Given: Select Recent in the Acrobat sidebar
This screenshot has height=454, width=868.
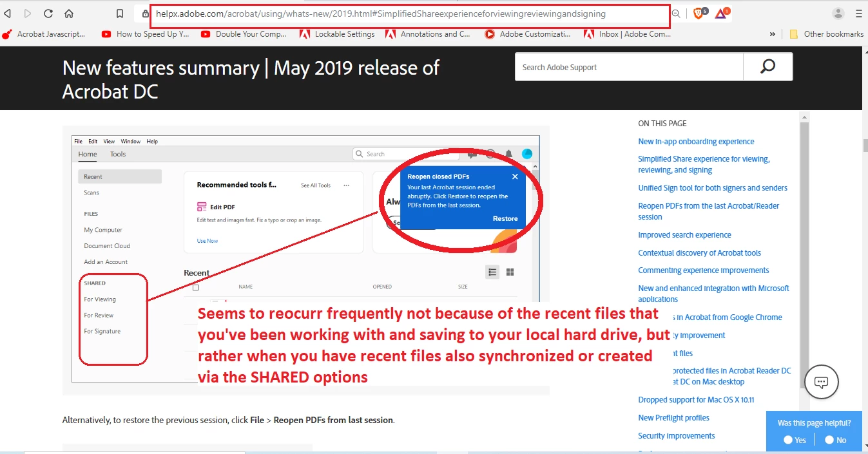Looking at the screenshot, I should pyautogui.click(x=120, y=176).
